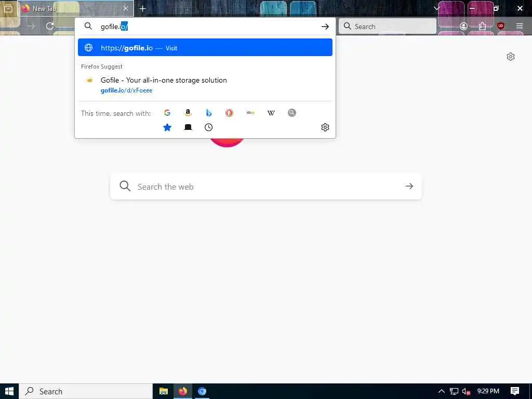Viewport: 532px width, 399px height.
Task: Open the notification center icon
Action: (515, 391)
